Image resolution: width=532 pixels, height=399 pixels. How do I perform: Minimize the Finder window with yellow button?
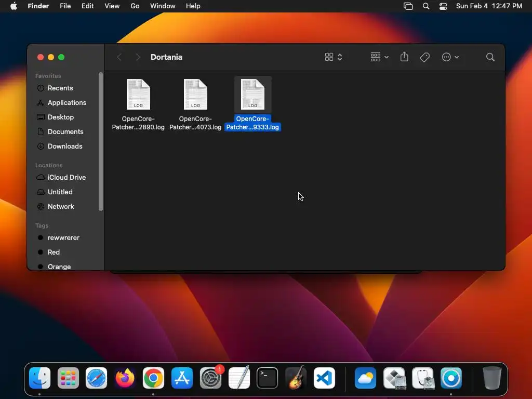tap(51, 57)
